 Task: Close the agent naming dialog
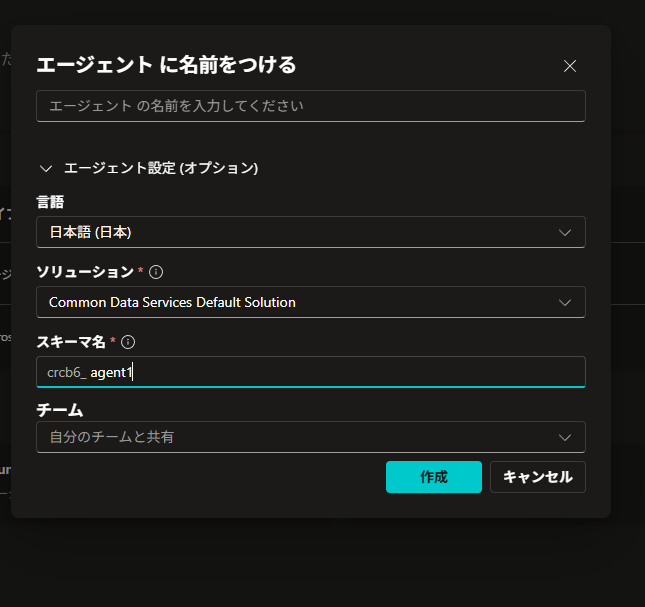click(570, 66)
